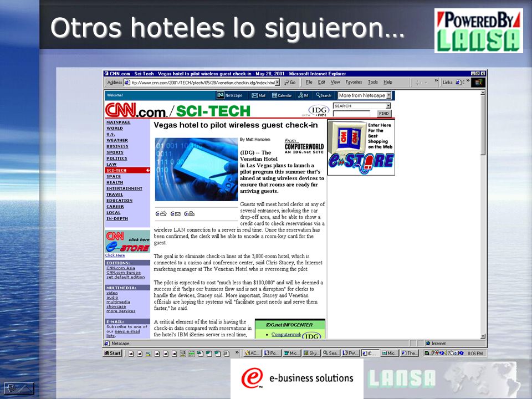This screenshot has width=532, height=399.
Task: Click the CNN e-Store banner ad
Action: pyautogui.click(x=361, y=147)
